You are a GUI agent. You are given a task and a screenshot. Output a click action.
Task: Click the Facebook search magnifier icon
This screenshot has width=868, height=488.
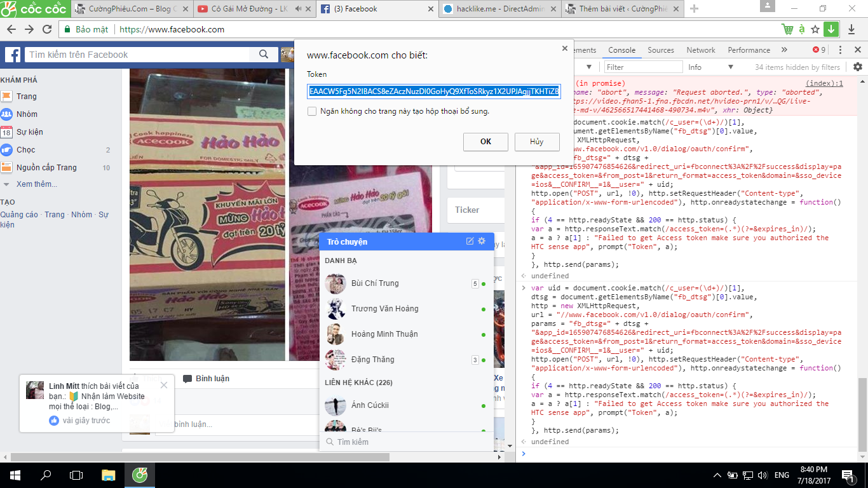[x=264, y=55]
